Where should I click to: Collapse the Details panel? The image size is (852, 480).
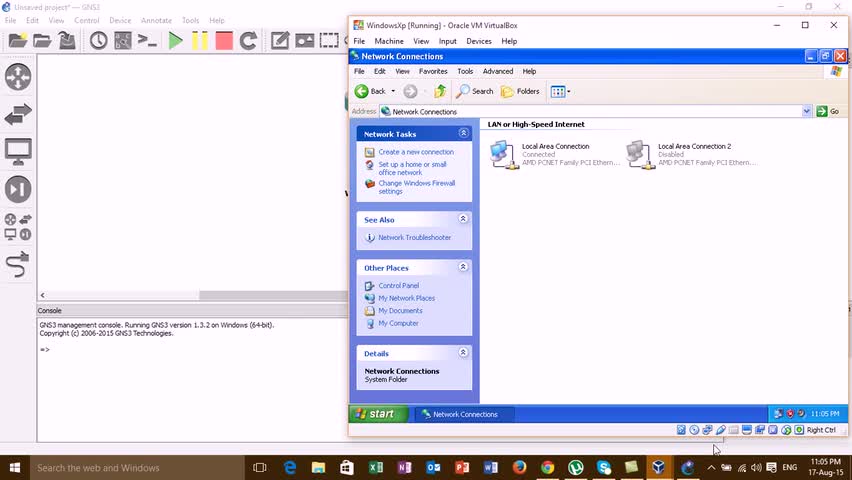pos(463,353)
